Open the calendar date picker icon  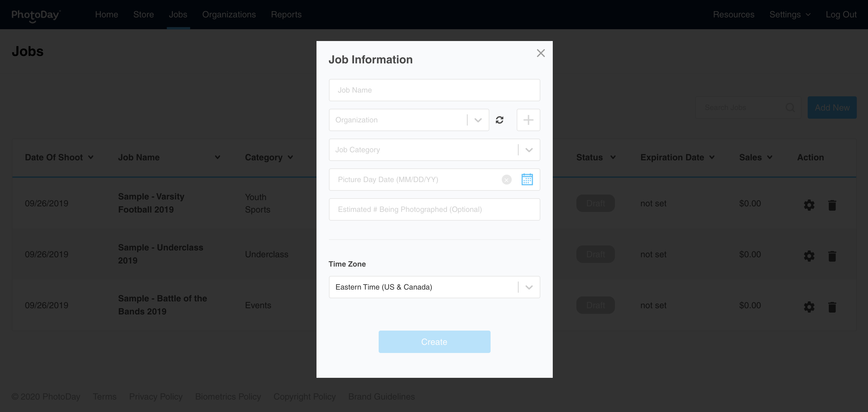pyautogui.click(x=527, y=180)
